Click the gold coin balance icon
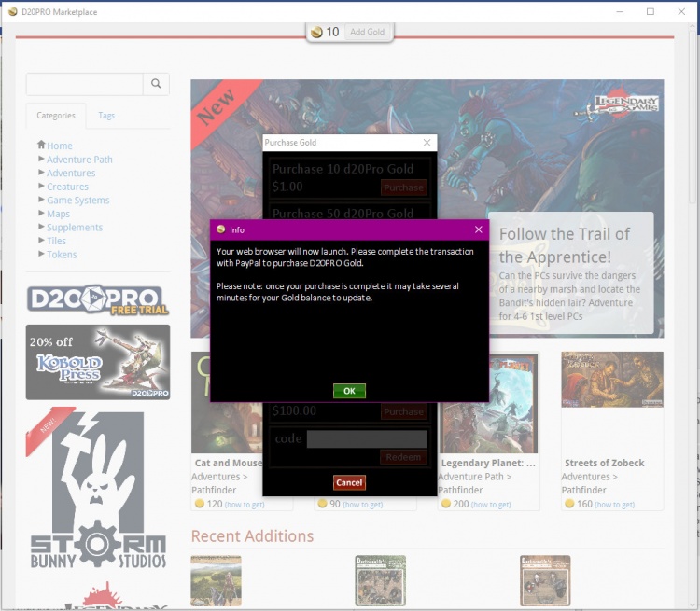Viewport: 700px width, 611px height. click(316, 32)
